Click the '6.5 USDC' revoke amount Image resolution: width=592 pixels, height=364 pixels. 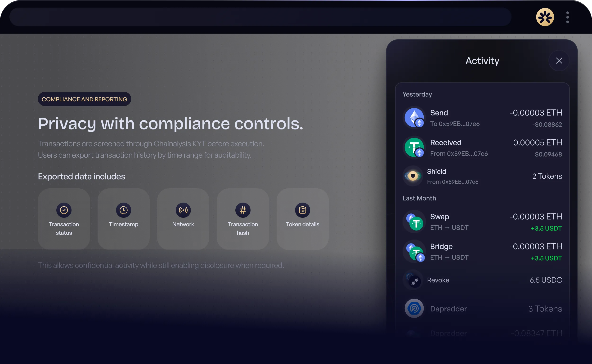coord(546,280)
